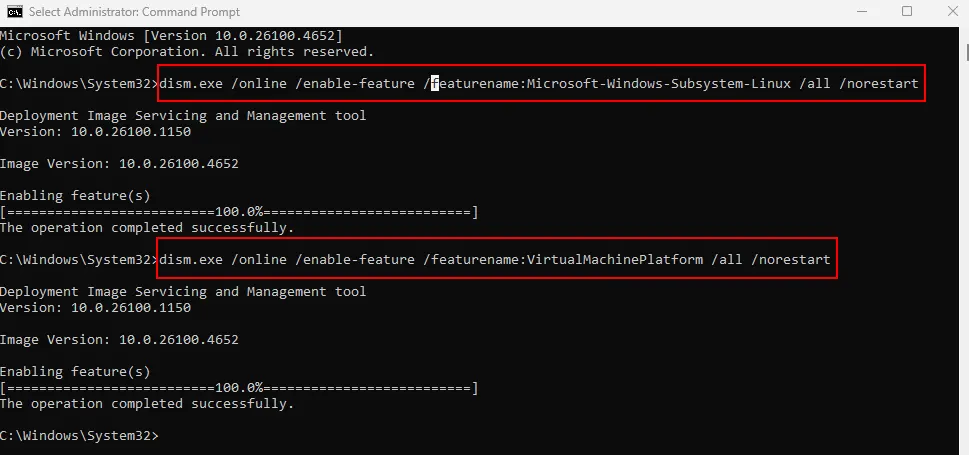Viewport: 969px width, 455px height.
Task: Minimize the Command Prompt window
Action: pyautogui.click(x=861, y=12)
